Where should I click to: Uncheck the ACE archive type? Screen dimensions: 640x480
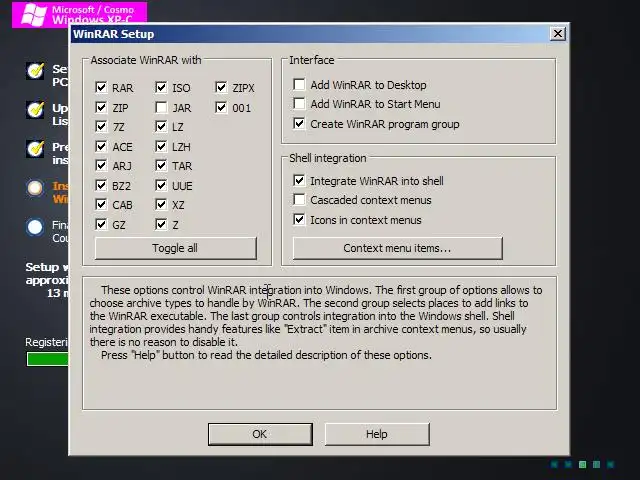click(101, 146)
